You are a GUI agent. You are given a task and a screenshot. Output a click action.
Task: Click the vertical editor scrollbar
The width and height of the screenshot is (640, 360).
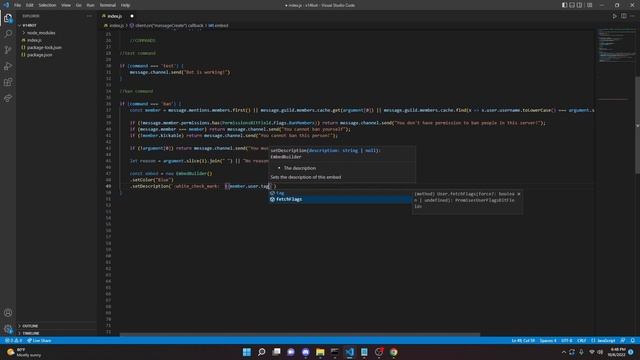click(638, 124)
